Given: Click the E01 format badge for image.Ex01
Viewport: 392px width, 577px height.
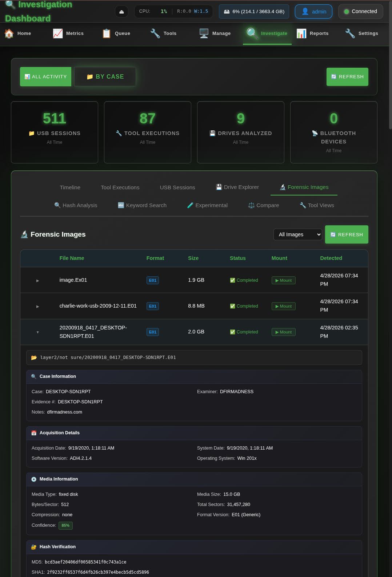Looking at the screenshot, I should click(153, 280).
